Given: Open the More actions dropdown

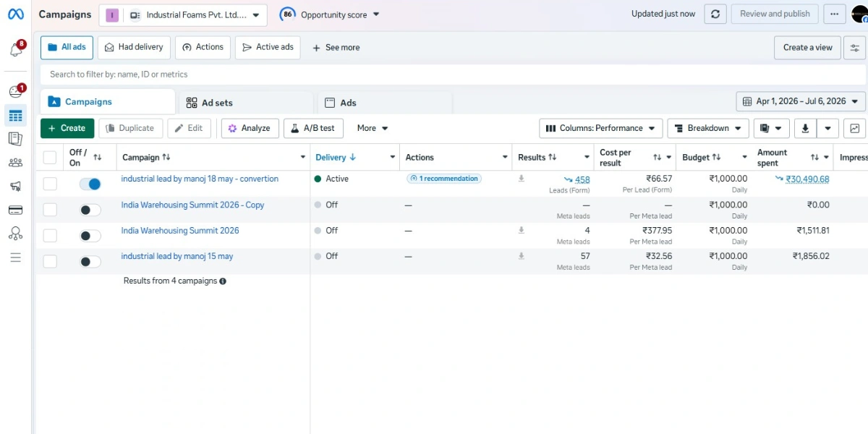Looking at the screenshot, I should click(373, 128).
